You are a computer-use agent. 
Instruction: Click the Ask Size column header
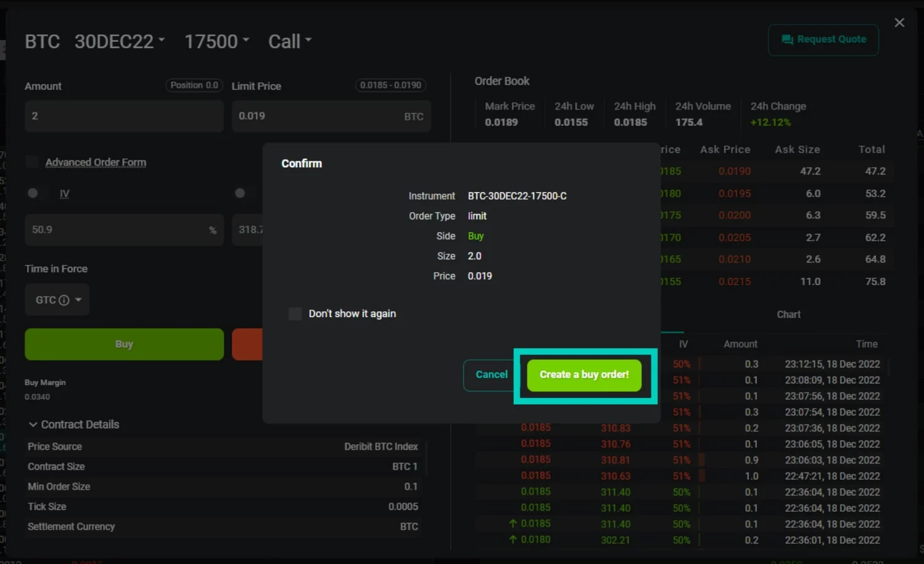797,149
